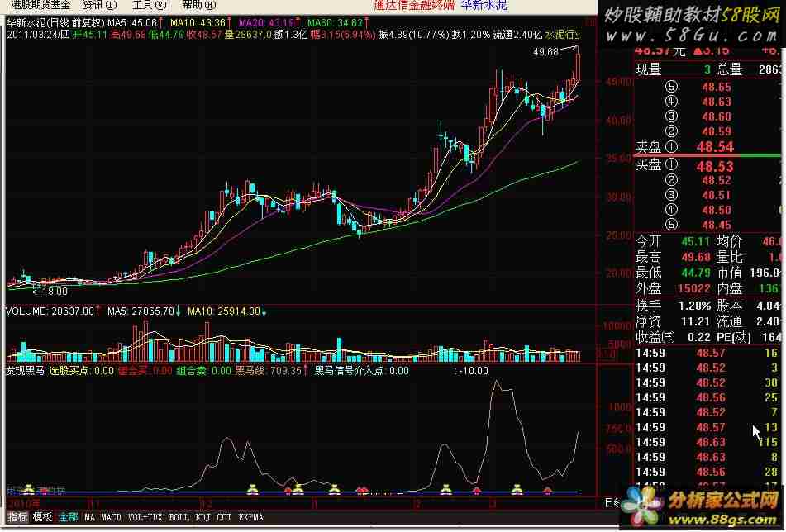
Task: Click the tick row with volume 25
Action: click(x=707, y=397)
